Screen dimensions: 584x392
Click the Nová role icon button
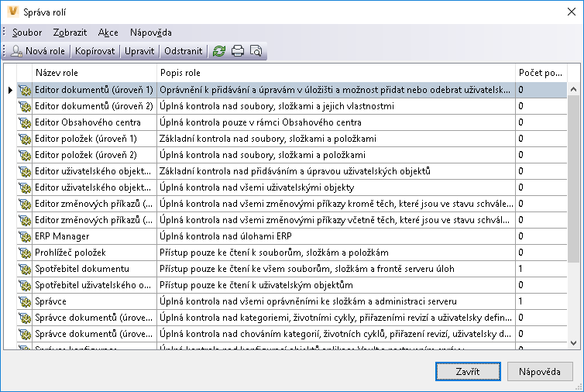click(37, 51)
